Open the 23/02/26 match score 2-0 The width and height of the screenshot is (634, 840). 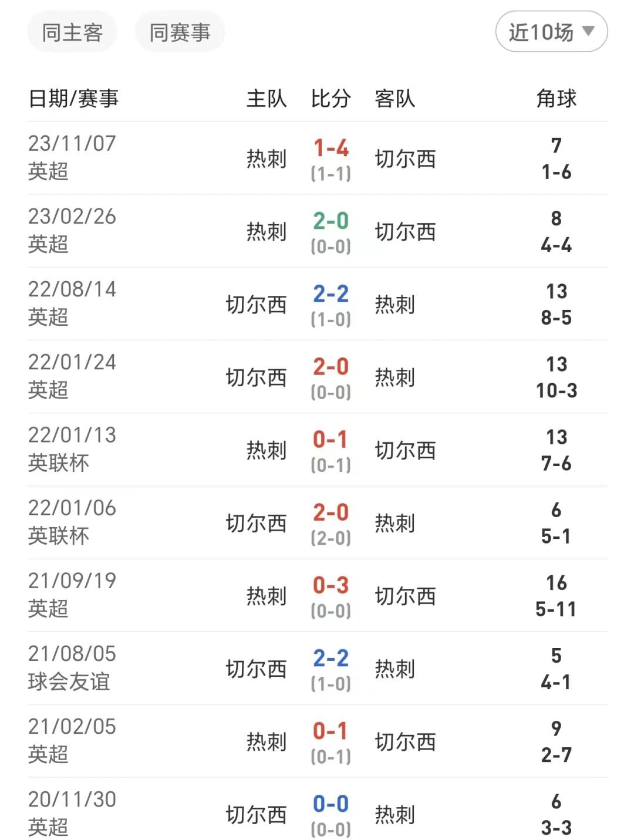tap(331, 221)
